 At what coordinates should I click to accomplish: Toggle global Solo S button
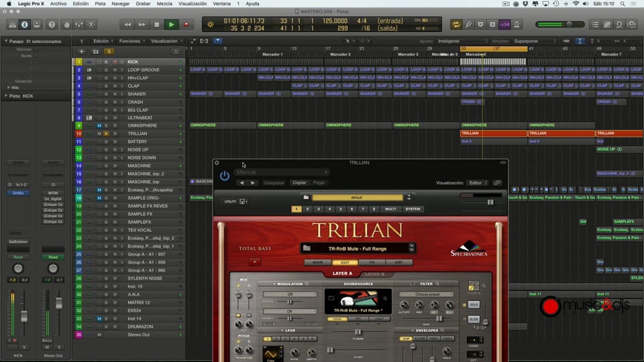tap(109, 52)
